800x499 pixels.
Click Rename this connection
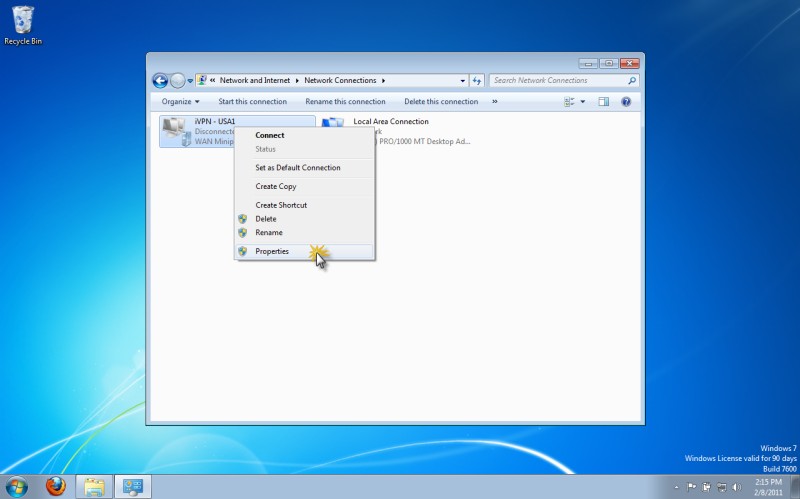point(345,102)
